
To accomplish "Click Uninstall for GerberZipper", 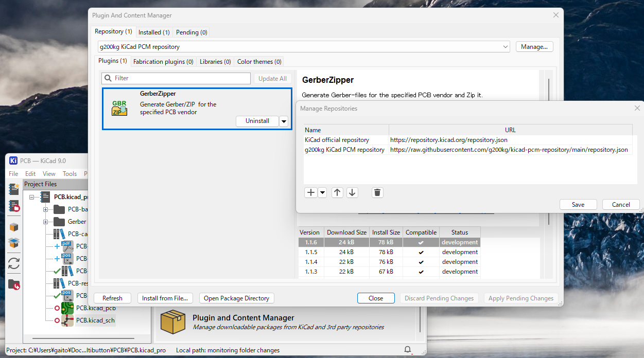I will (x=257, y=121).
